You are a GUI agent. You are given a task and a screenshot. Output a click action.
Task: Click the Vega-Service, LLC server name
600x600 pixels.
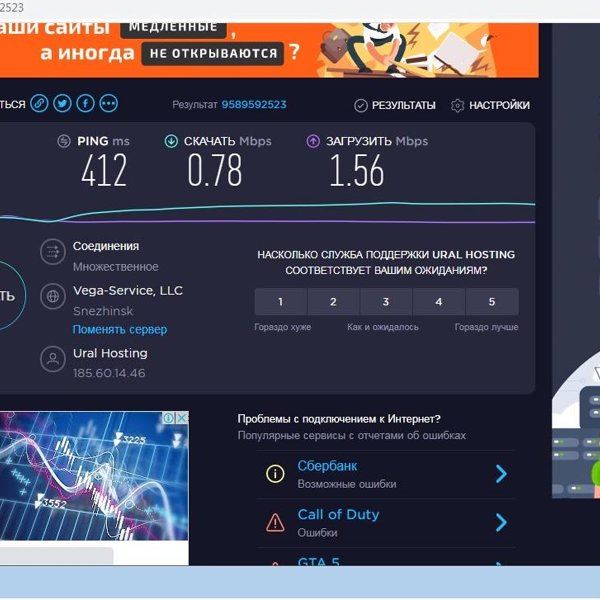coord(128,291)
